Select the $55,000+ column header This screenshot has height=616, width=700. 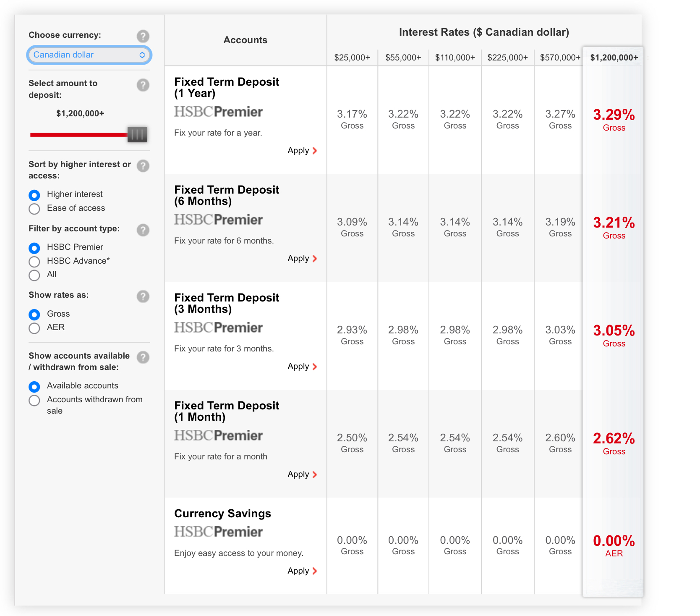403,58
